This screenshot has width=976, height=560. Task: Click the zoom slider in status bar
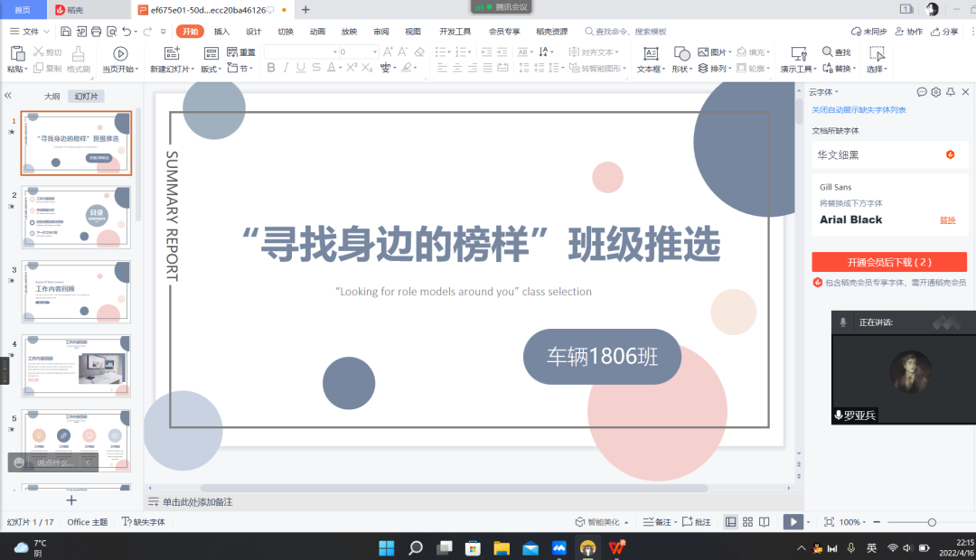932,522
